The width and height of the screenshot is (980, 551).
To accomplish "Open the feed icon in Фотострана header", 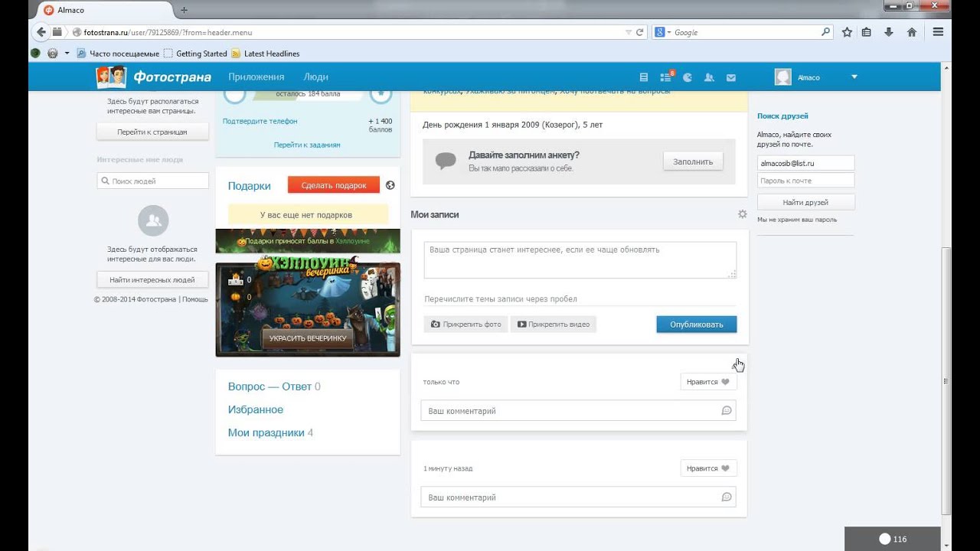I will point(643,77).
